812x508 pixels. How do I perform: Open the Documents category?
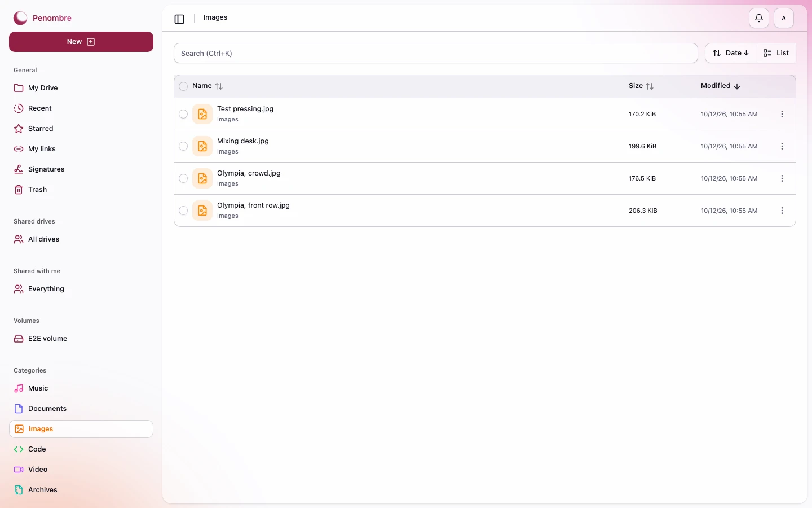pos(81,409)
